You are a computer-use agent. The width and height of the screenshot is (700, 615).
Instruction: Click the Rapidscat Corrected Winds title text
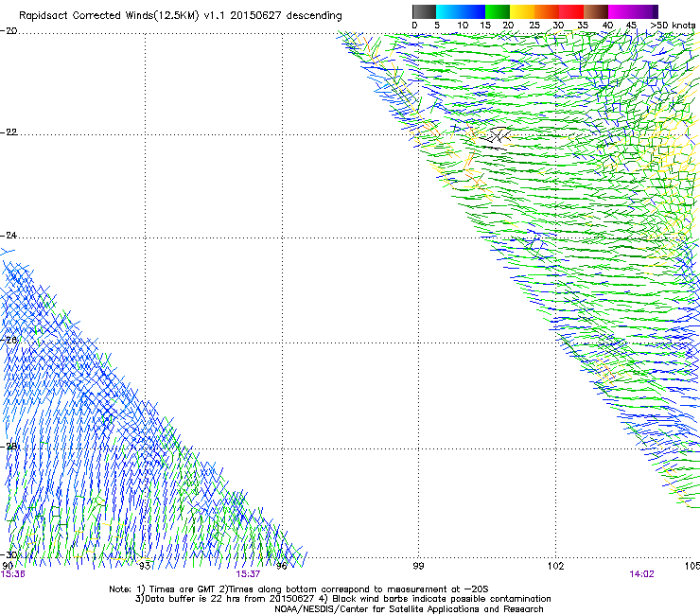[x=181, y=16]
